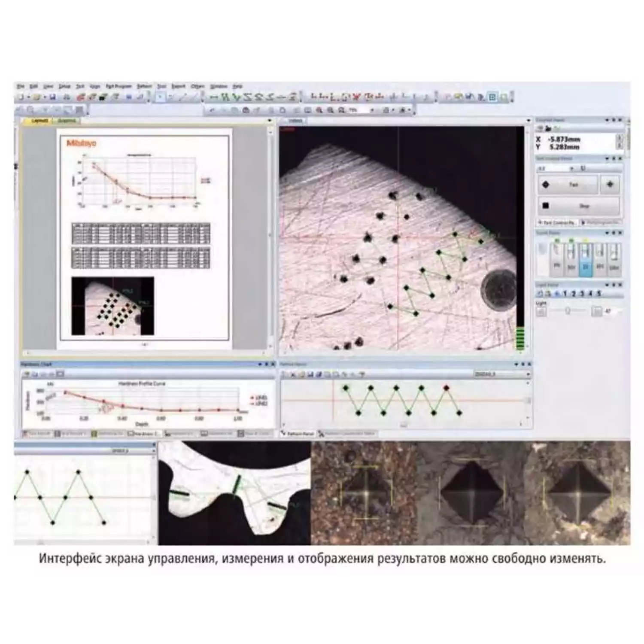Select the pointer tool highlighted in the toolbar
644x644 pixels.
coord(160,97)
